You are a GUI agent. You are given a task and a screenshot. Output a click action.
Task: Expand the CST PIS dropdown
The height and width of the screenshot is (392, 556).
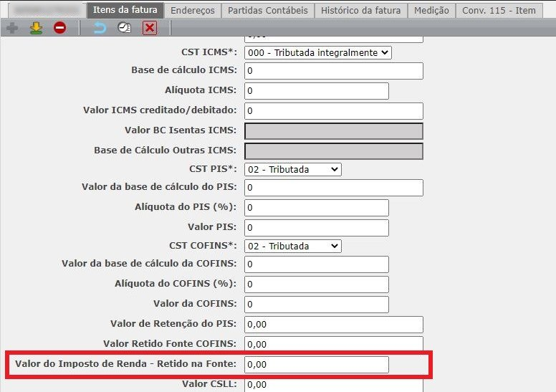(x=293, y=169)
